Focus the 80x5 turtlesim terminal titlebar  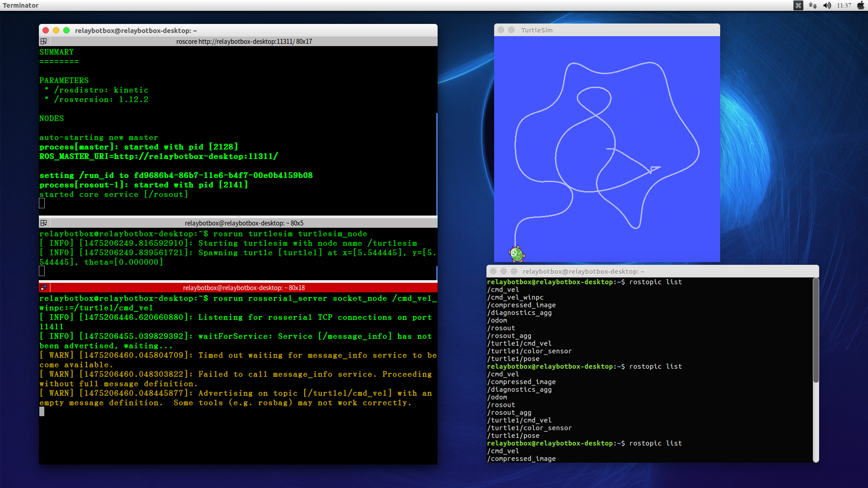244,223
